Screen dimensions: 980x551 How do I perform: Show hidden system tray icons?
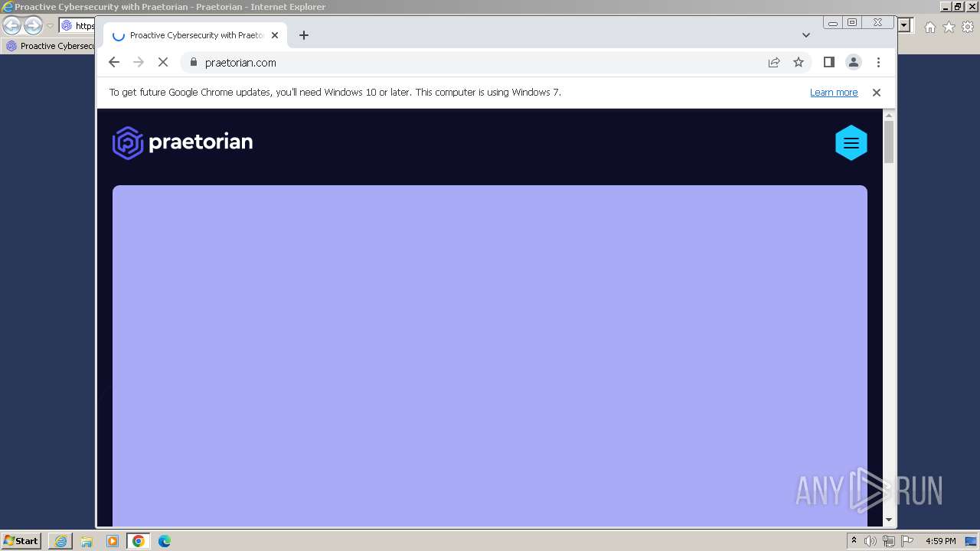[x=854, y=541]
